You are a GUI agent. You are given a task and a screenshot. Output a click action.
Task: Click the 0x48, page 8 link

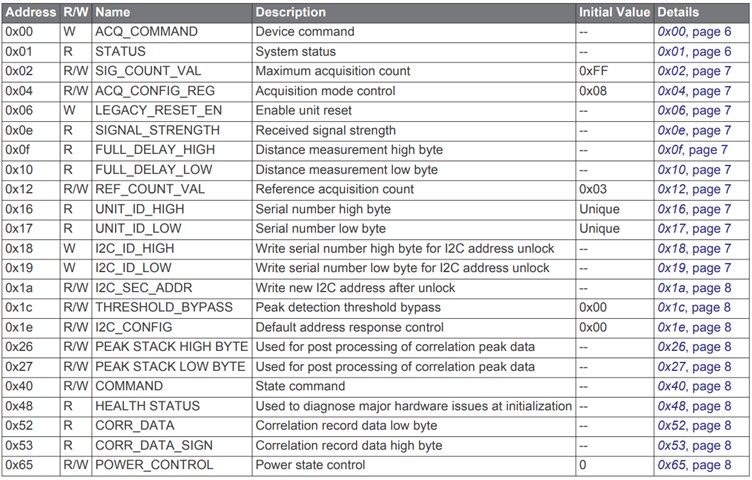694,406
